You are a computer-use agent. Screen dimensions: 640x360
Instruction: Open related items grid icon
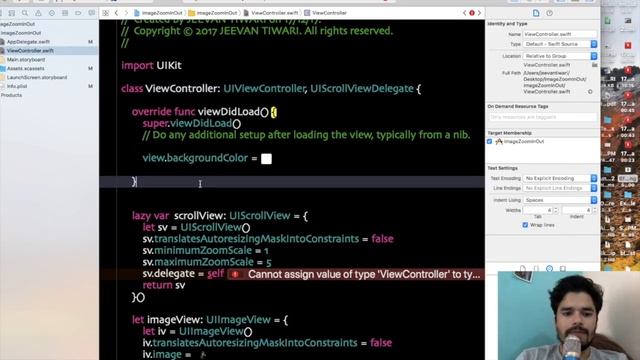(x=106, y=13)
